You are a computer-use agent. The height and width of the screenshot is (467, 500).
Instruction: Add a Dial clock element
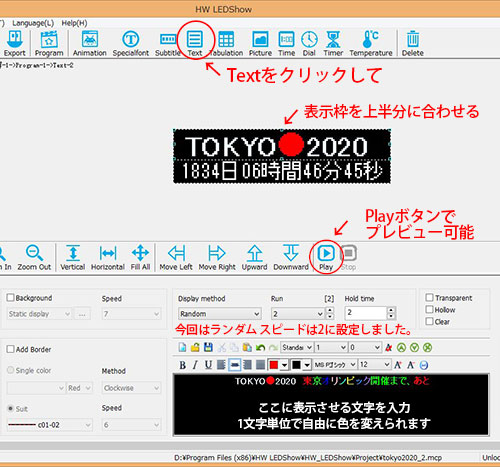(309, 44)
